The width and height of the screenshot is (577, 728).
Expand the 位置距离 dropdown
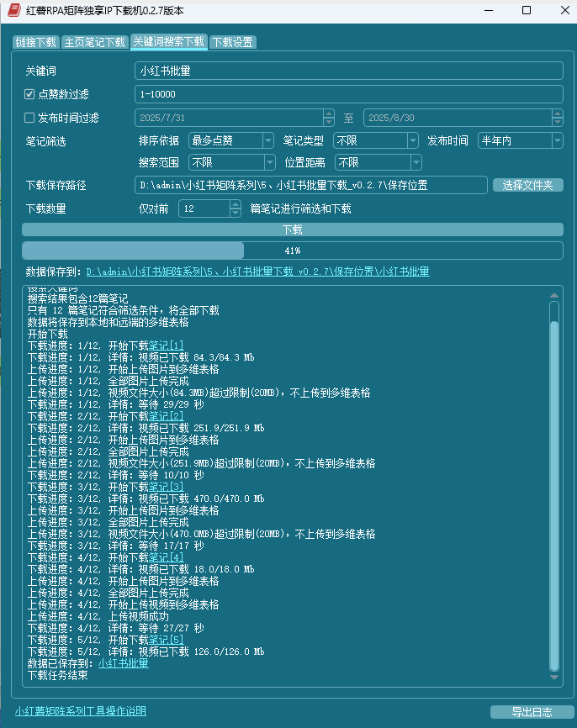coord(378,162)
